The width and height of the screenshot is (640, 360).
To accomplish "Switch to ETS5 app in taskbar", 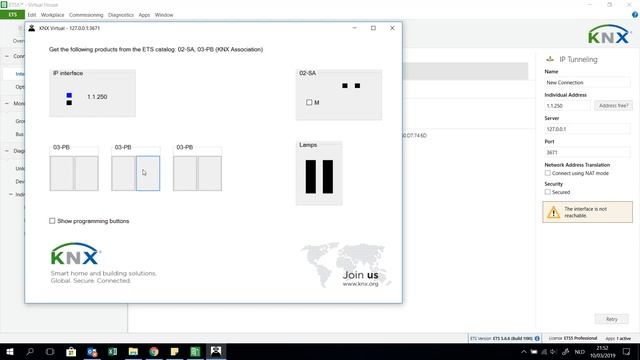I will tap(195, 351).
